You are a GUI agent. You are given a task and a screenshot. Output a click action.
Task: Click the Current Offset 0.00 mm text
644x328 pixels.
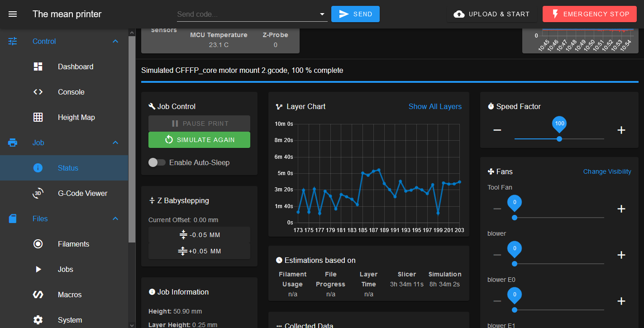(x=183, y=220)
